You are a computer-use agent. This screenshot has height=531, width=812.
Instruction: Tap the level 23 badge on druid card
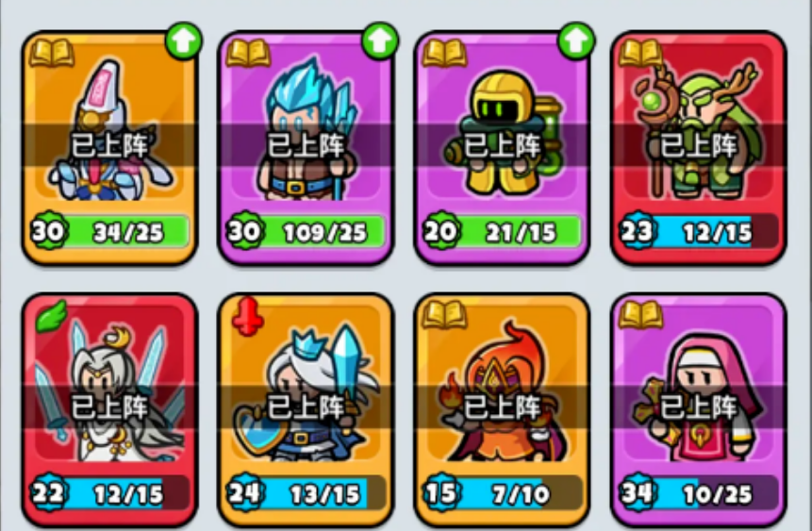coord(638,230)
